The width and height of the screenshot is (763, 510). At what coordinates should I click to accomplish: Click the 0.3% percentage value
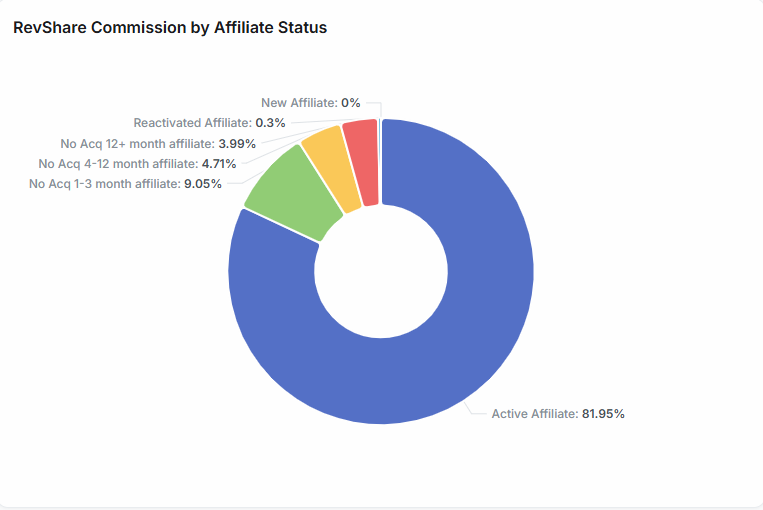pyautogui.click(x=270, y=122)
